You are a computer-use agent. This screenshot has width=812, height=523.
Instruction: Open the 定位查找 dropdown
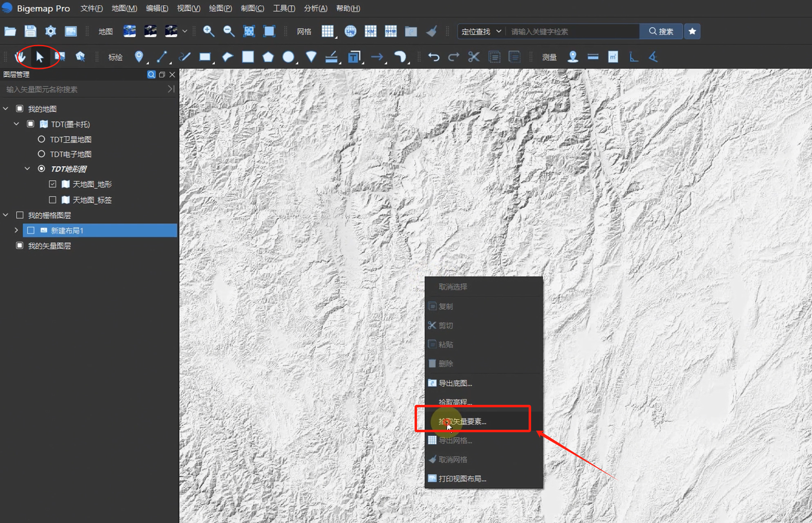[481, 31]
